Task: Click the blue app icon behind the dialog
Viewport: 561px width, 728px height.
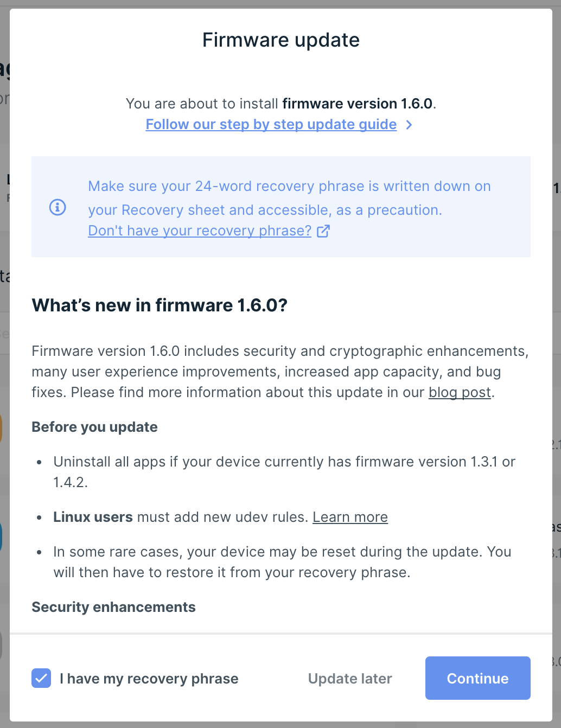Action: coord(1,537)
